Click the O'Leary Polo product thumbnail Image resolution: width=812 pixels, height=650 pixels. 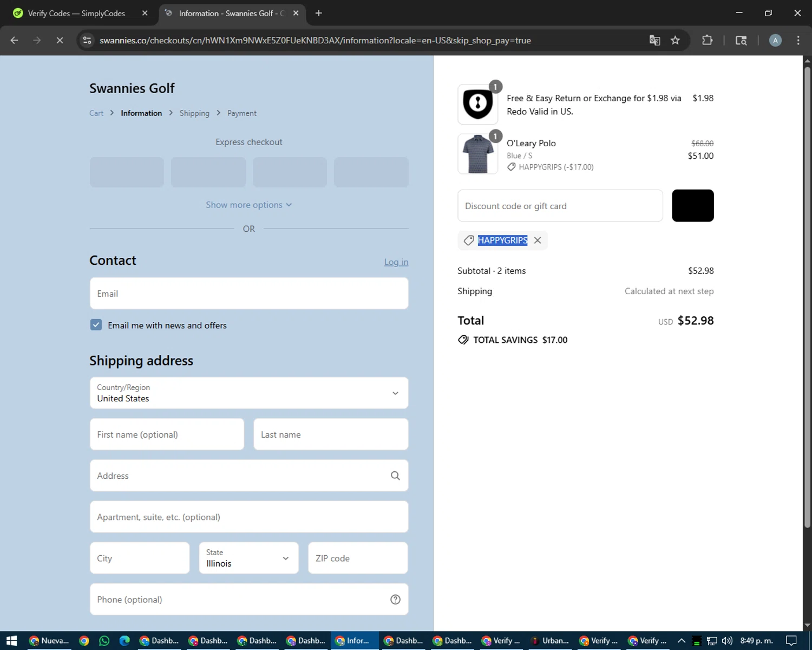(477, 154)
